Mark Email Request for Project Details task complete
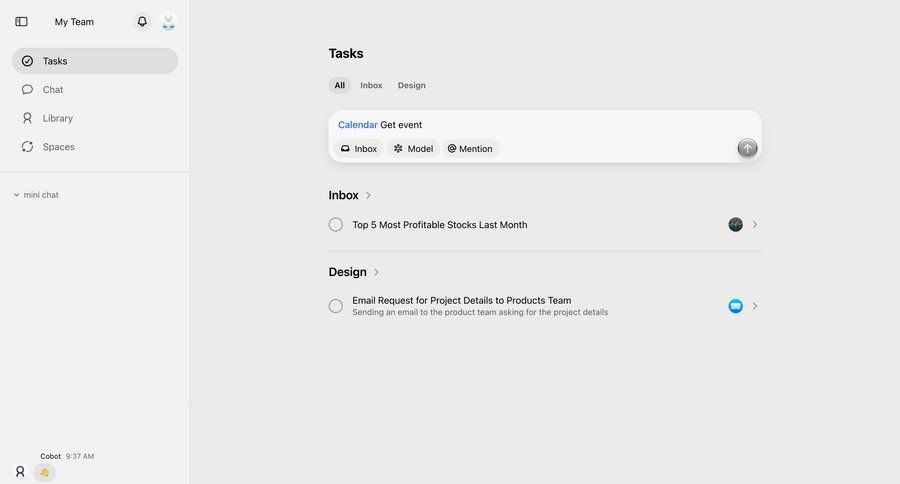The image size is (900, 484). coord(336,306)
